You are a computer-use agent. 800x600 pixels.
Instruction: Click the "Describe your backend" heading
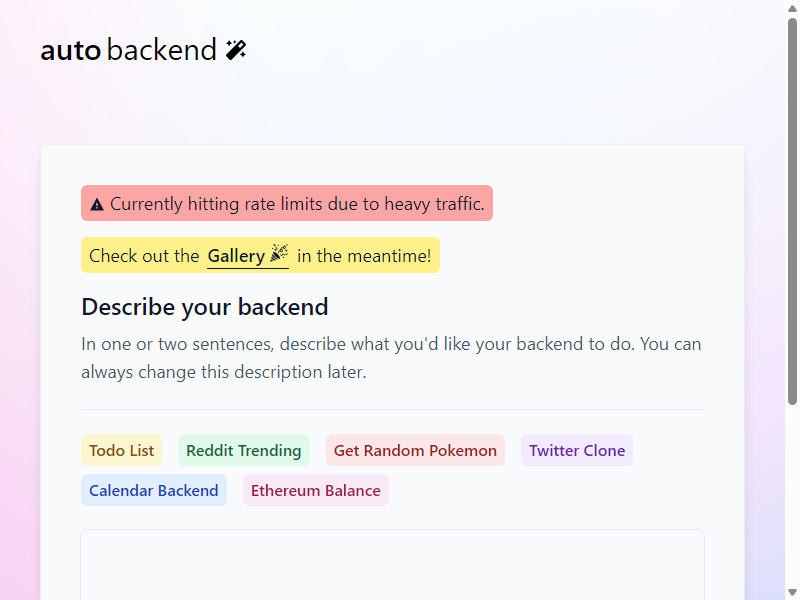(205, 307)
